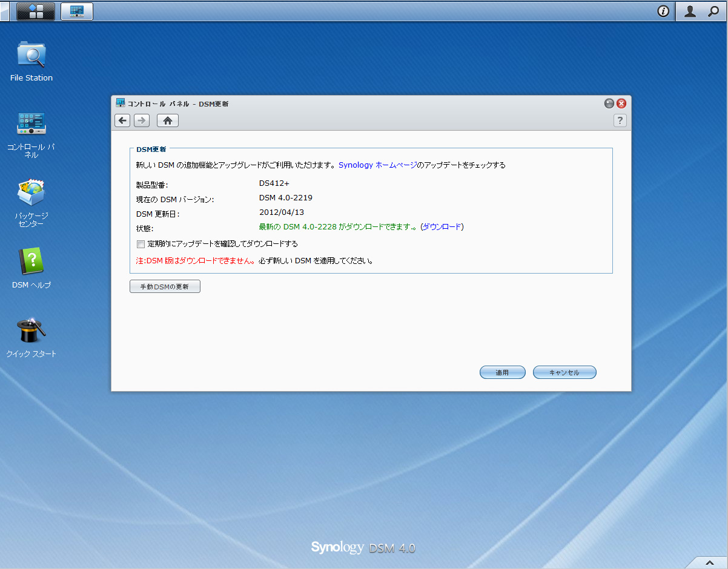Click the 製品型番 label
Image resolution: width=728 pixels, height=569 pixels.
point(152,185)
